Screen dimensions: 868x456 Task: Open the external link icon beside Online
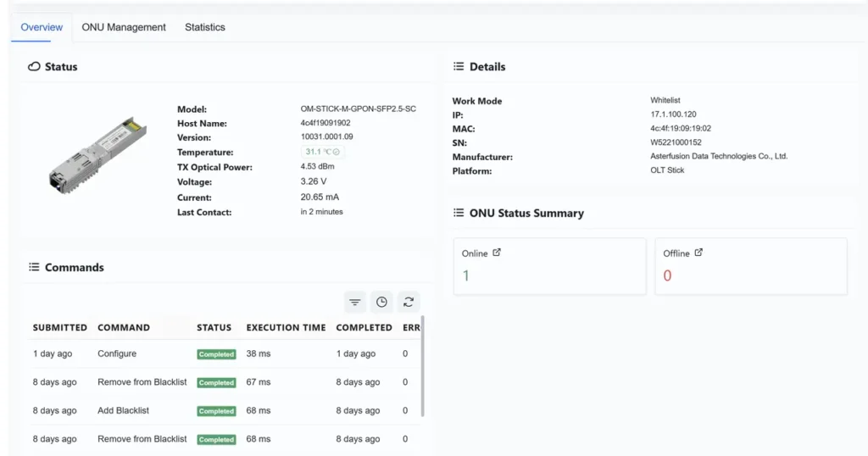[x=497, y=253]
